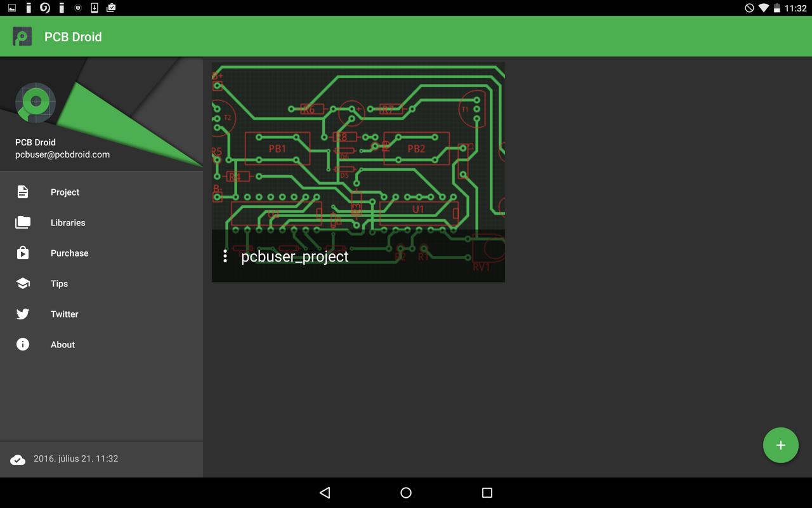812x508 pixels.
Task: Add a new project with plus button
Action: [781, 445]
